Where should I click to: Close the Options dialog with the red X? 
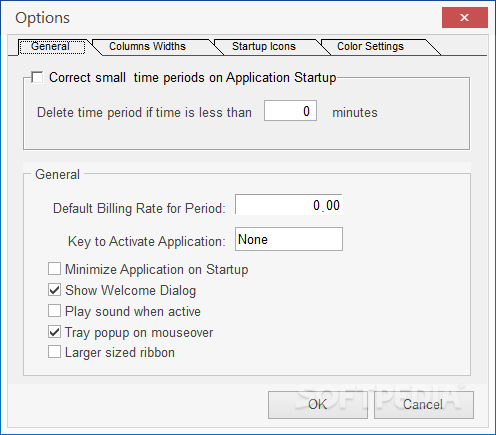465,18
